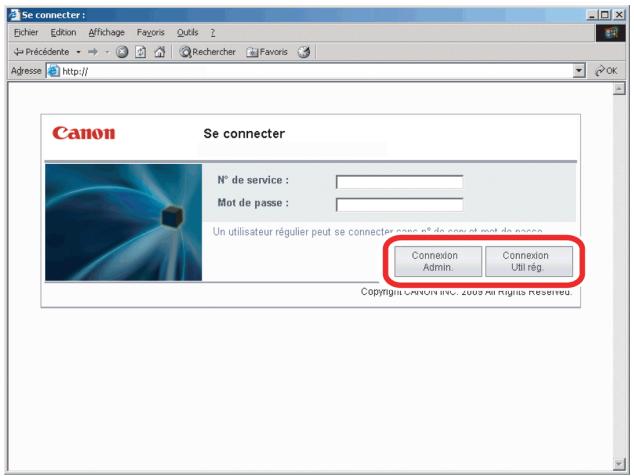This screenshot has width=634, height=476.
Task: Click the scrollbar down arrow
Action: point(619,464)
